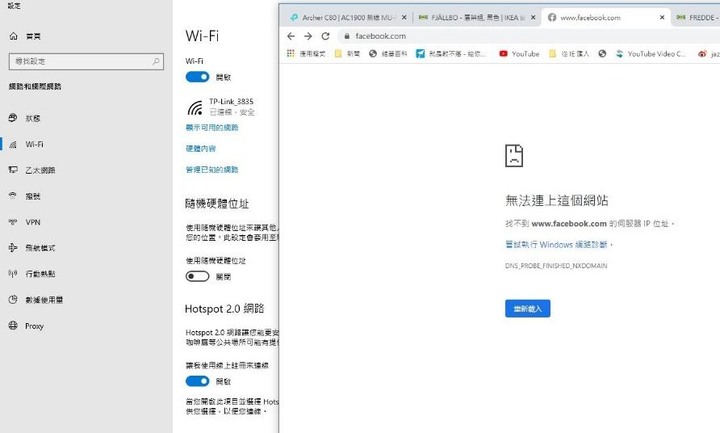Screen dimensions: 720x433
Task: Click the browser Forward arrow
Action: (x=308, y=36)
